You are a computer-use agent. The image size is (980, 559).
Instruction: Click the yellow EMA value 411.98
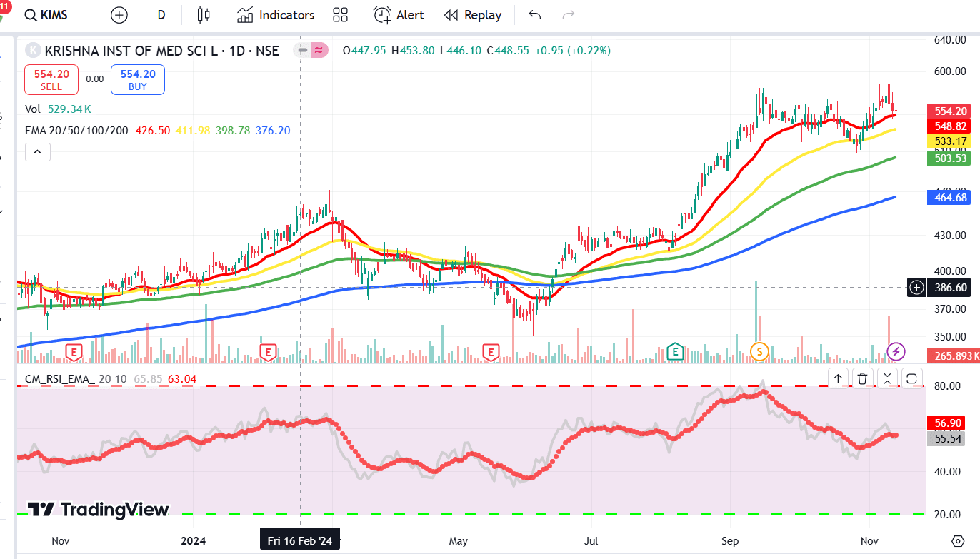pyautogui.click(x=192, y=131)
